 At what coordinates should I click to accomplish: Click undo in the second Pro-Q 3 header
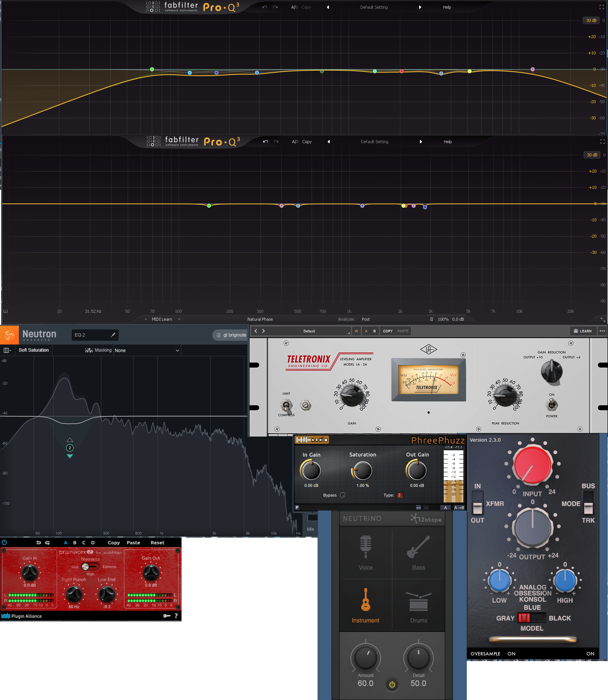pos(265,142)
